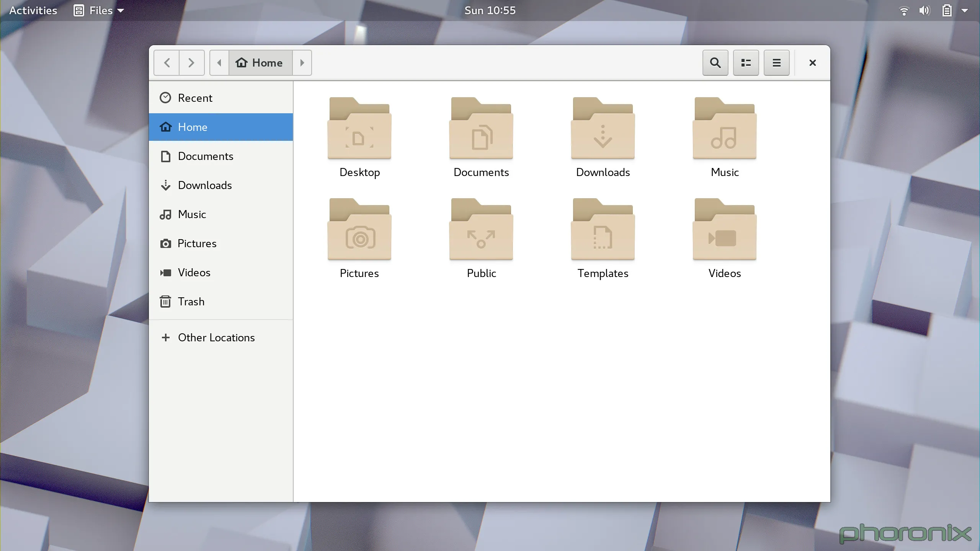This screenshot has width=980, height=551.
Task: Select the Templates folder
Action: pos(603,230)
